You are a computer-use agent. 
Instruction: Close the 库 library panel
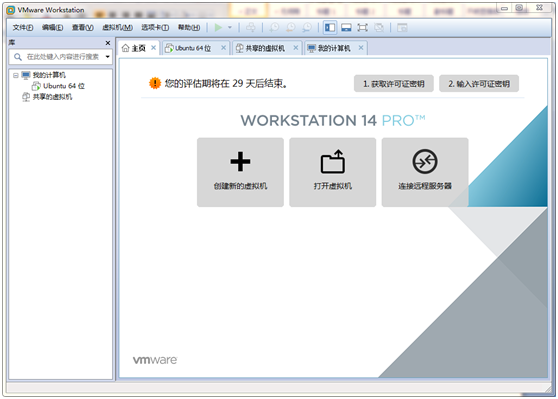pyautogui.click(x=108, y=43)
